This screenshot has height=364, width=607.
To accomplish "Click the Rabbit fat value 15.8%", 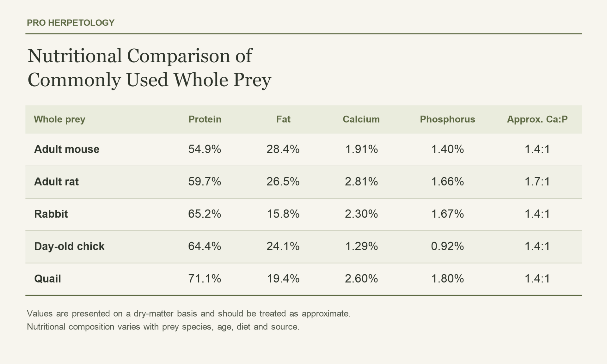I will point(283,214).
